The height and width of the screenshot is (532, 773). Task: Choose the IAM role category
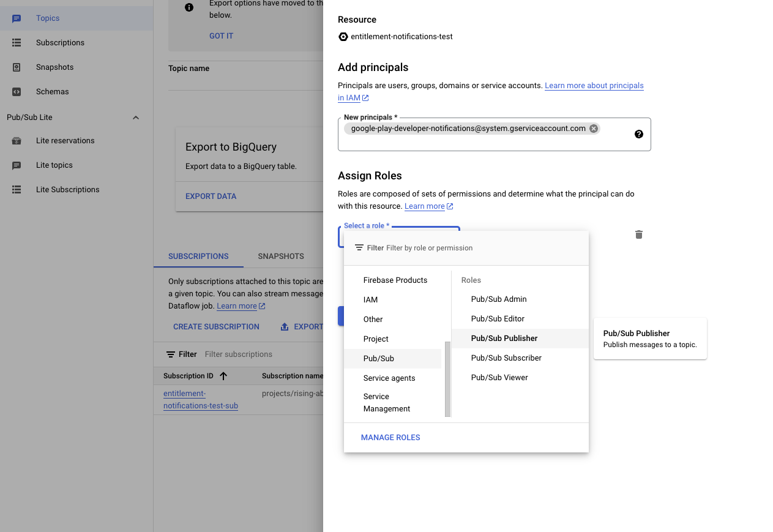click(x=393, y=300)
